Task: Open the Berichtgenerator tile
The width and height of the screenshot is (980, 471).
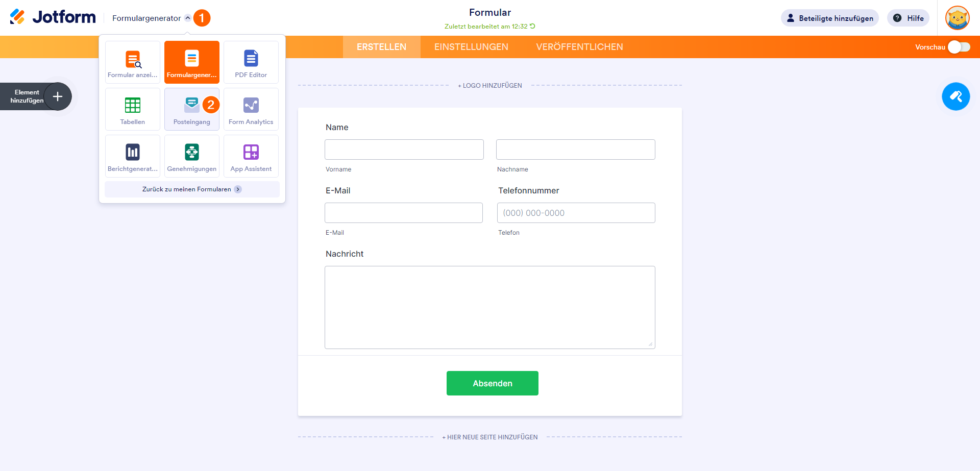Action: (133, 156)
